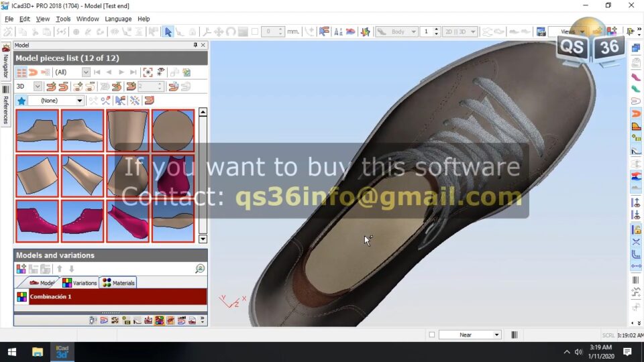Switch to the Materials tab

pyautogui.click(x=119, y=283)
